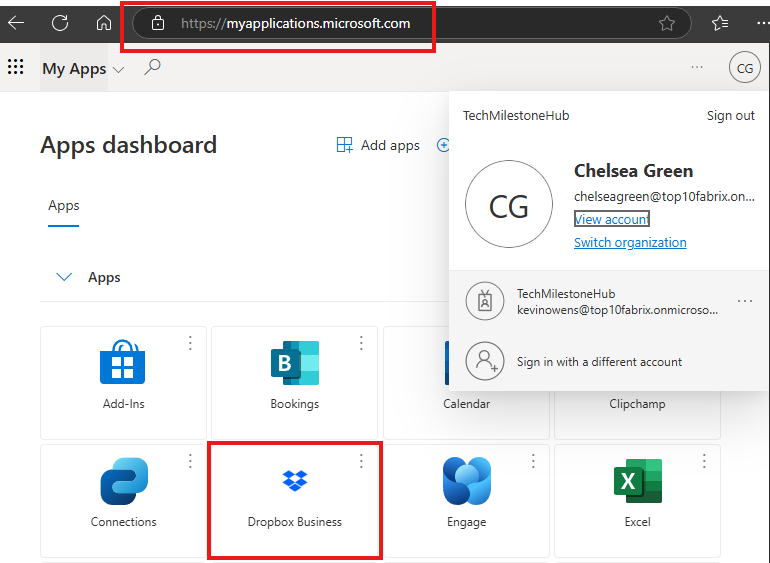Launch Dropbox Business app
This screenshot has height=563, width=770.
point(295,501)
